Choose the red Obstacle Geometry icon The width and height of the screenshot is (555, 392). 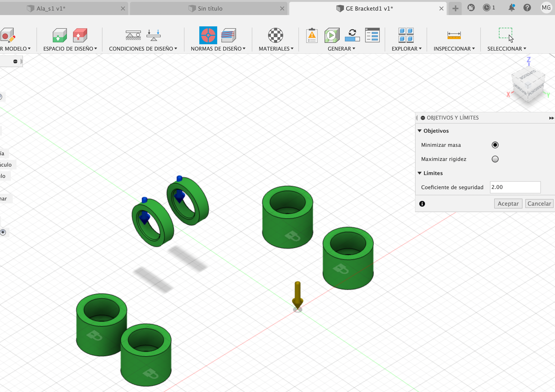click(80, 35)
